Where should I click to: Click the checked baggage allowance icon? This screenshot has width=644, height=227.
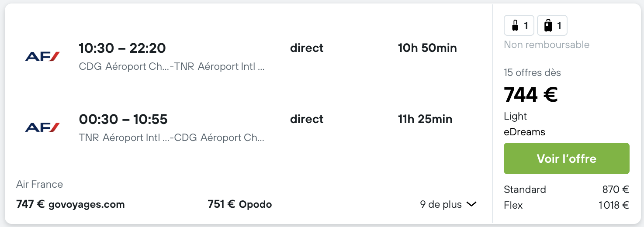point(552,26)
